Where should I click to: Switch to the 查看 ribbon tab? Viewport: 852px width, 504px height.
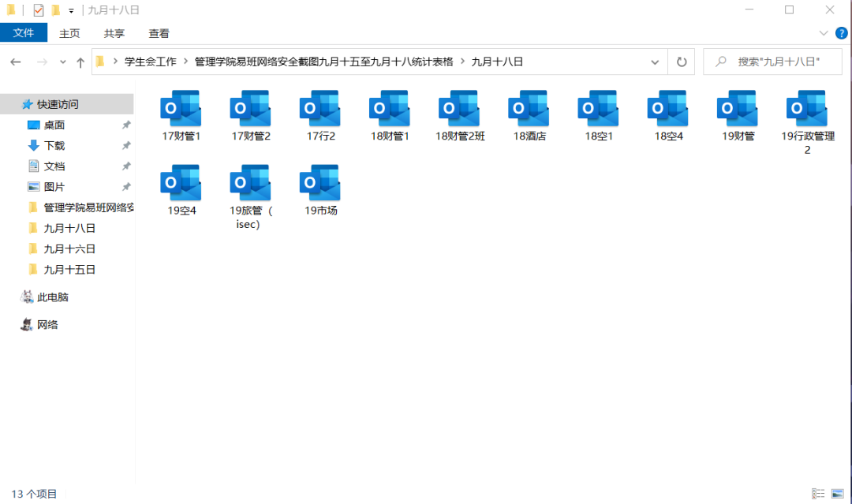[159, 33]
